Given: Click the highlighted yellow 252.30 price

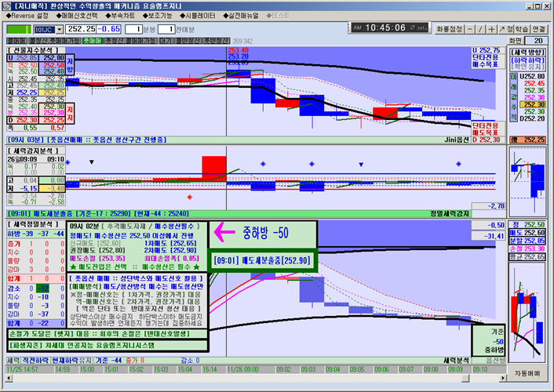Looking at the screenshot, I should pyautogui.click(x=533, y=104).
